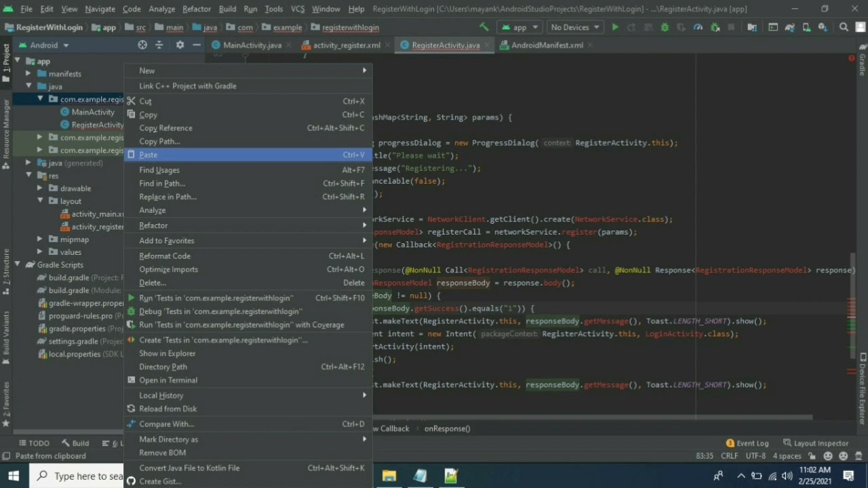Screen dimensions: 868x488
Task: Click the Attach Debugger to Android Process icon
Action: tap(715, 27)
